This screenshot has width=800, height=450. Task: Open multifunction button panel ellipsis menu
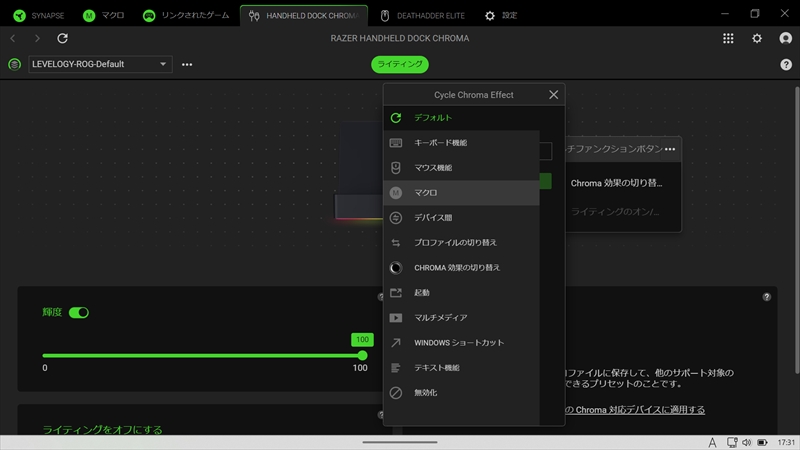pos(670,149)
